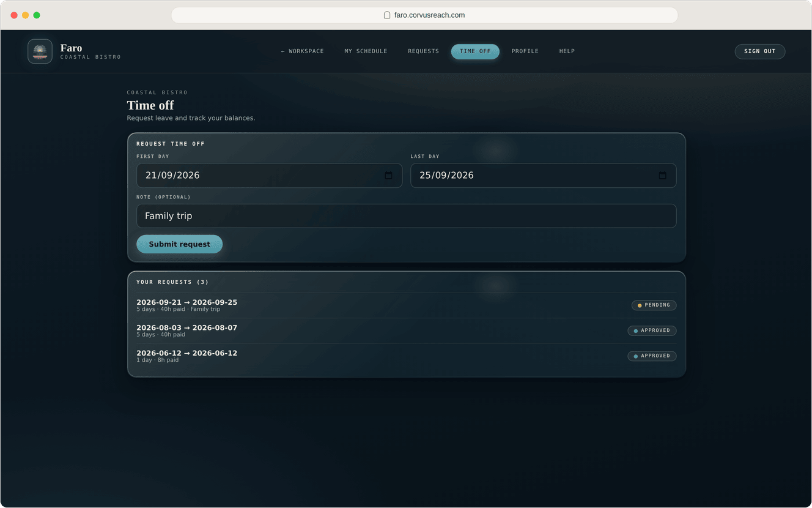Click the "5 days · 40h paid · Family trip" text
The height and width of the screenshot is (508, 812).
click(x=179, y=310)
